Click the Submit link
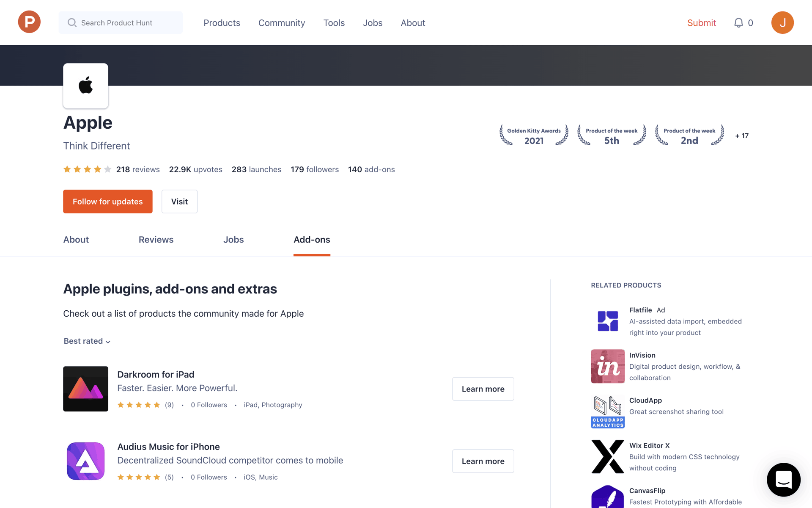812x508 pixels. pos(702,23)
